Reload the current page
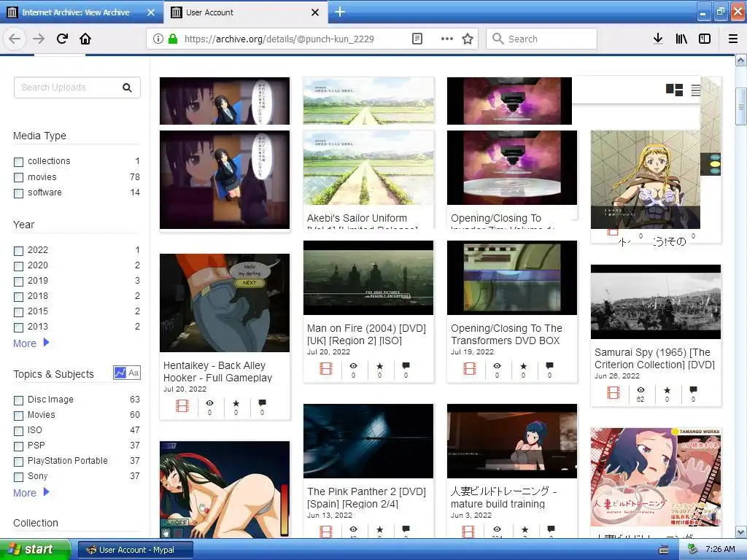 point(62,39)
